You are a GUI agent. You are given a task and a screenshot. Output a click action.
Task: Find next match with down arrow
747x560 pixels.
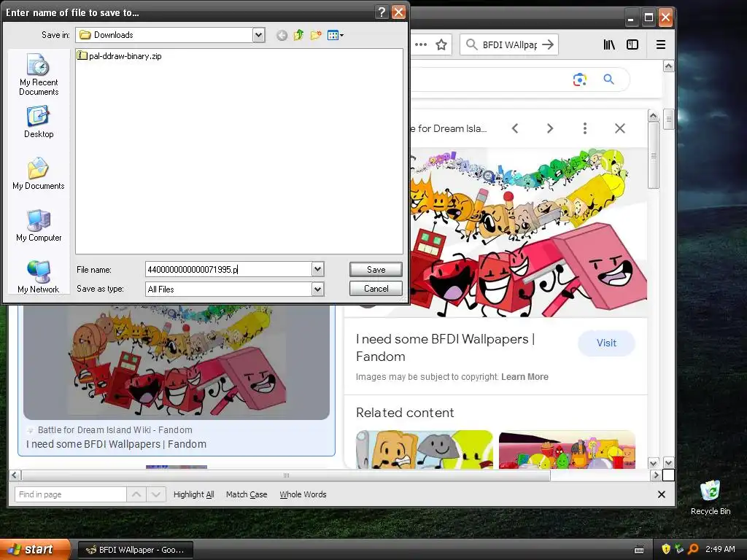pyautogui.click(x=156, y=494)
